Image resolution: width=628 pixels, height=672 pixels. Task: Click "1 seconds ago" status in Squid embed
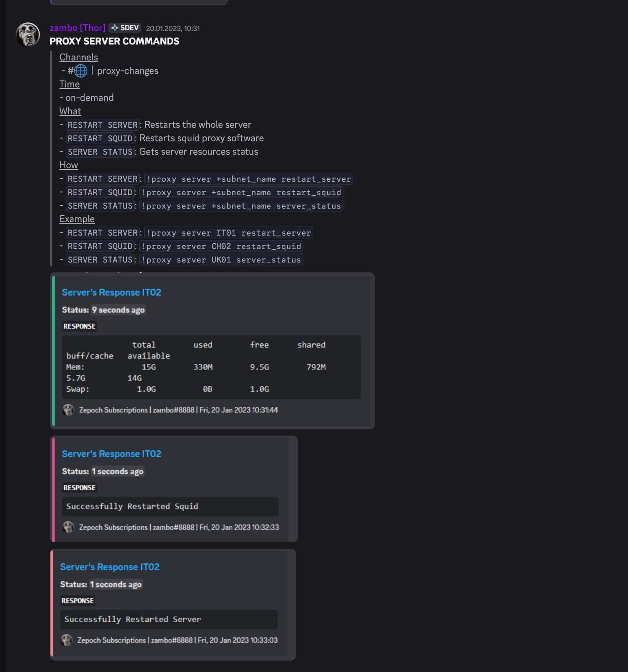click(x=117, y=471)
